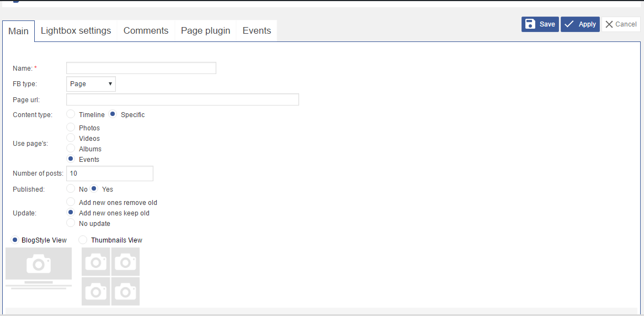Viewport: 644px width, 316px height.
Task: Click into the Name text field
Action: point(141,68)
